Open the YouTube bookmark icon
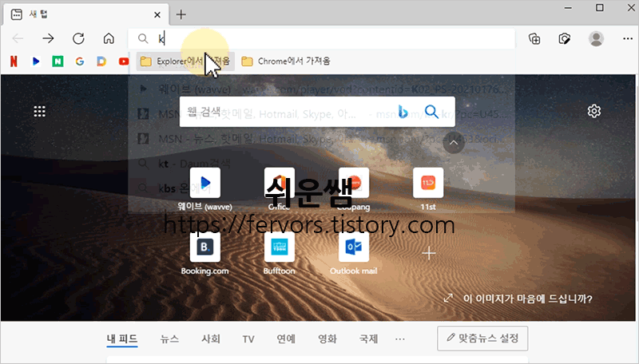Image resolution: width=639 pixels, height=364 pixels. pos(124,61)
